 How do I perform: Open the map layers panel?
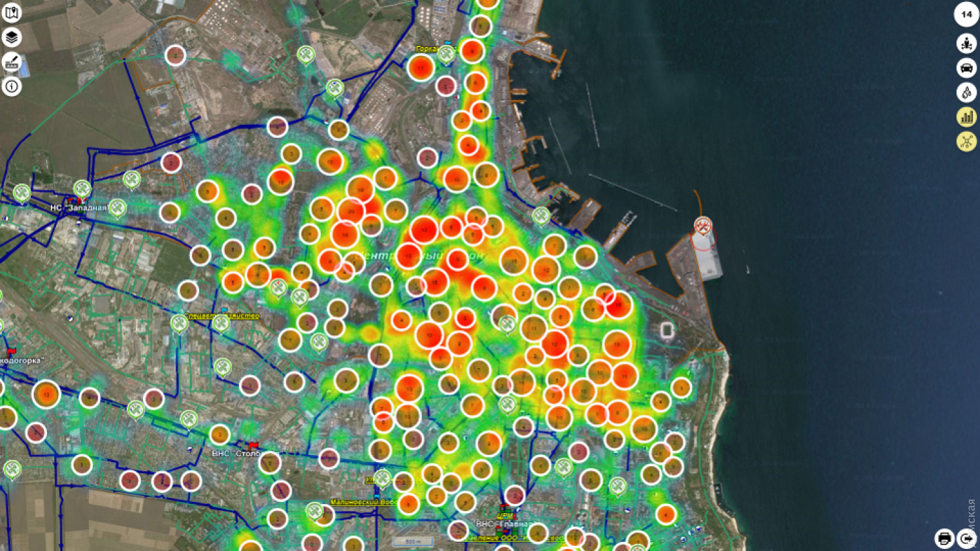(x=12, y=38)
